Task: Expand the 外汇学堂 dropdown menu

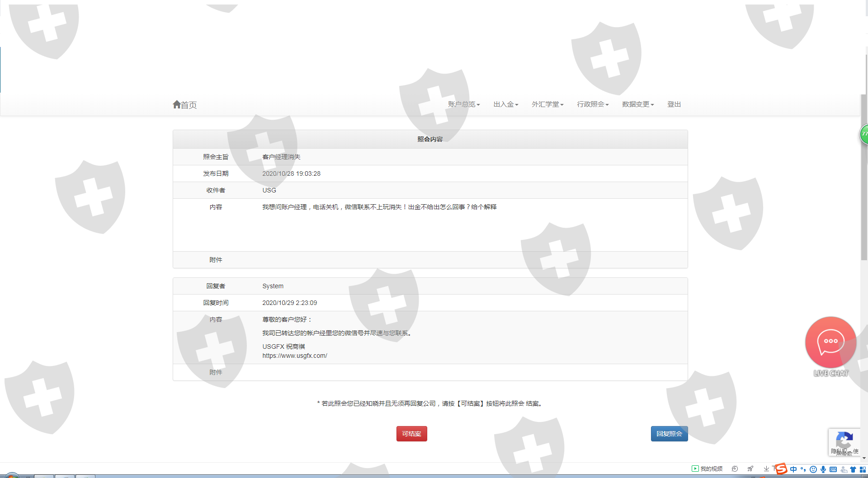Action: tap(547, 104)
